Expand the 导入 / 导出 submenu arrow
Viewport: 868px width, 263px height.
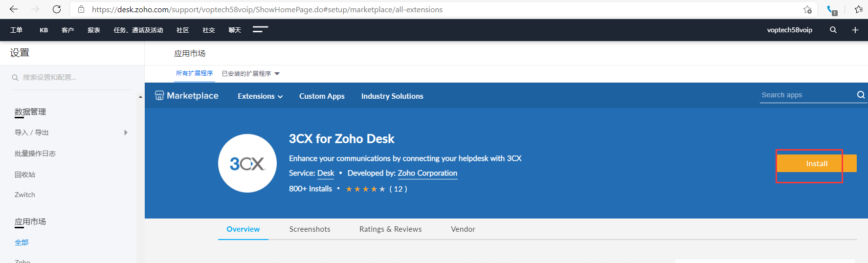[126, 132]
